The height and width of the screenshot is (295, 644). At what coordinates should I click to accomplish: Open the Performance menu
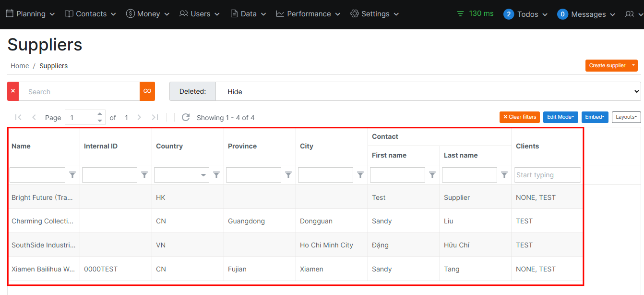308,14
